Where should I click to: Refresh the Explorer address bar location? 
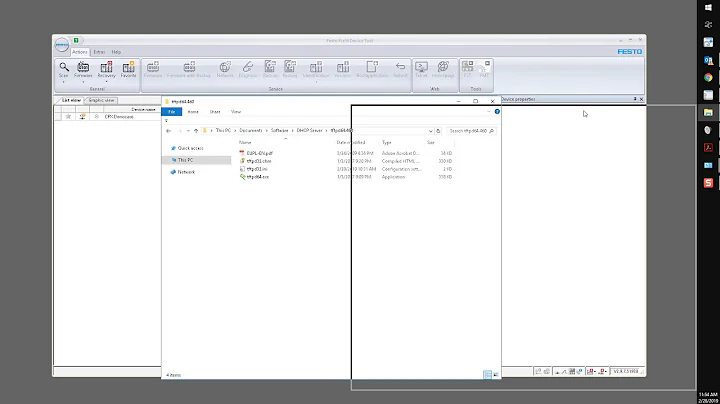tap(439, 131)
